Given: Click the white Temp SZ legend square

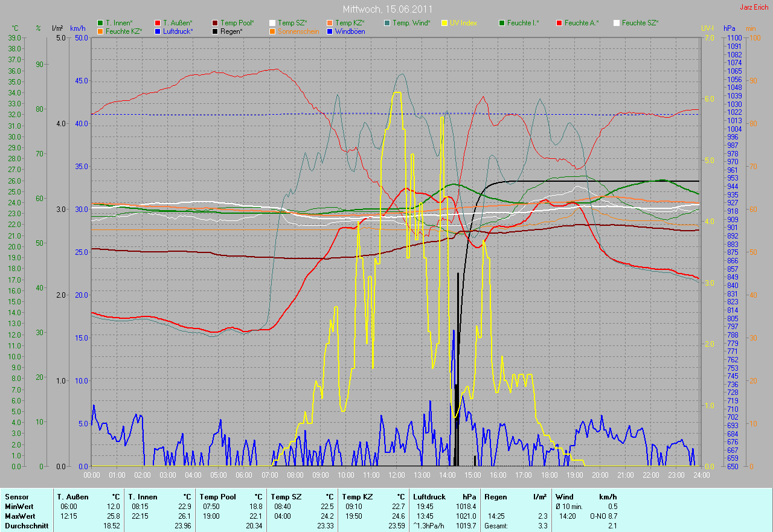Looking at the screenshot, I should click(272, 23).
